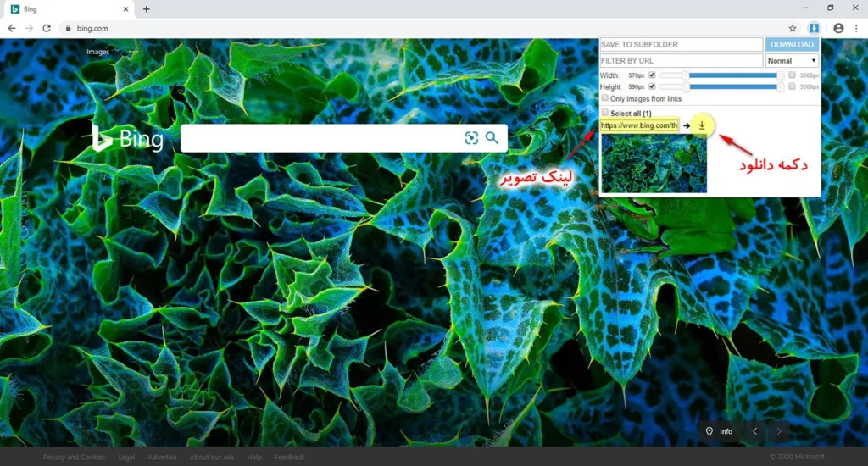Show previous Bing wallpaper chevron
The height and width of the screenshot is (466, 868).
(x=754, y=432)
